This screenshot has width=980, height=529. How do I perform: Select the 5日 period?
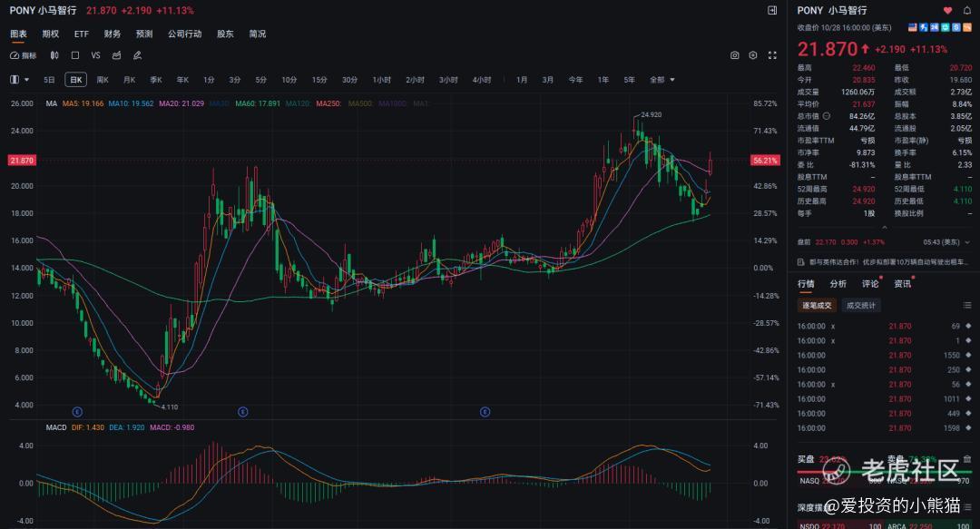(x=49, y=80)
